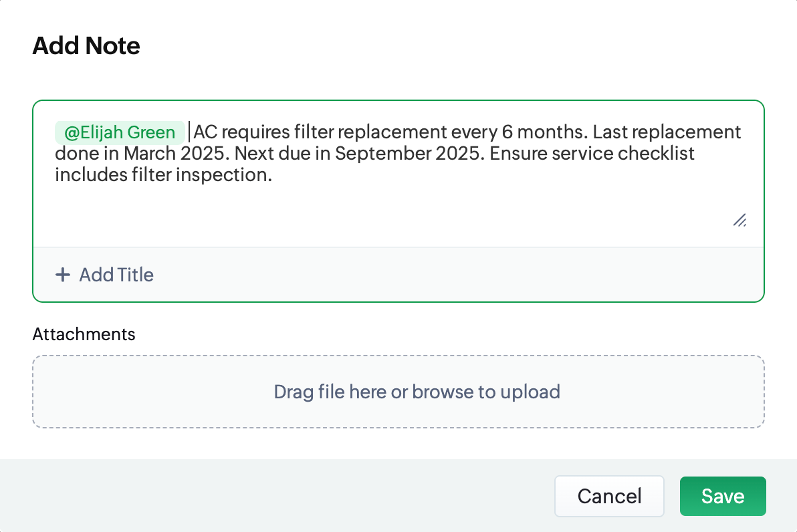Screen dimensions: 797x532
Task: Click the Add Title label
Action: click(x=116, y=275)
